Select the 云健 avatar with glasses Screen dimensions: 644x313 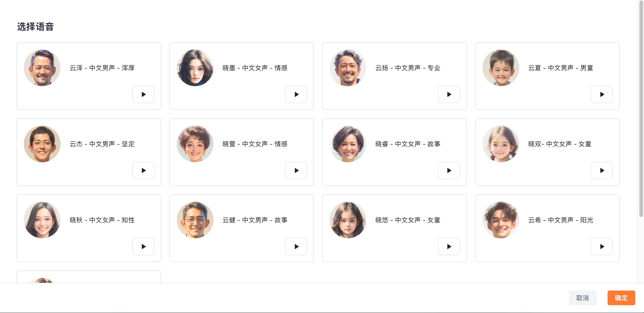click(x=195, y=220)
